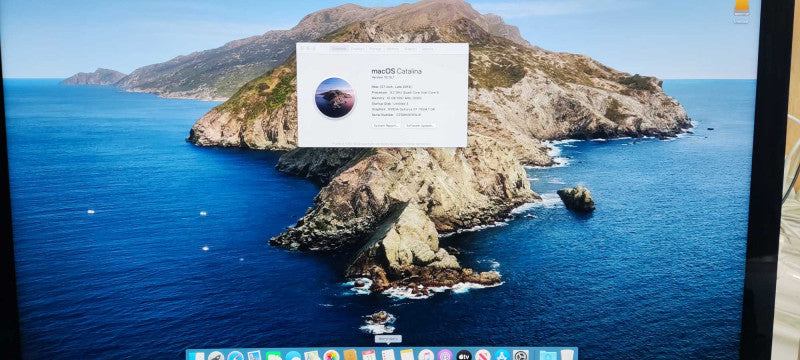Open the Downloads folder in the Dock
The height and width of the screenshot is (360, 800).
548,355
